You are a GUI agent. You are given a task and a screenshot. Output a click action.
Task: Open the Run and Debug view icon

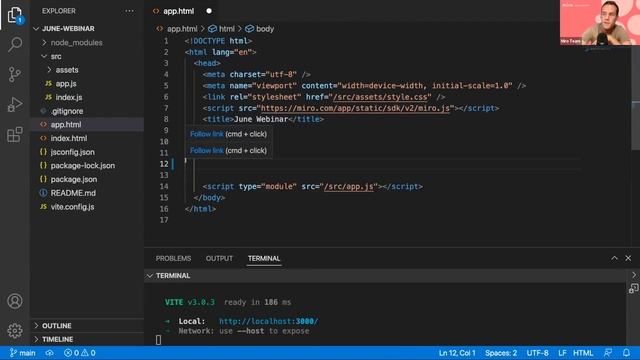tap(15, 104)
